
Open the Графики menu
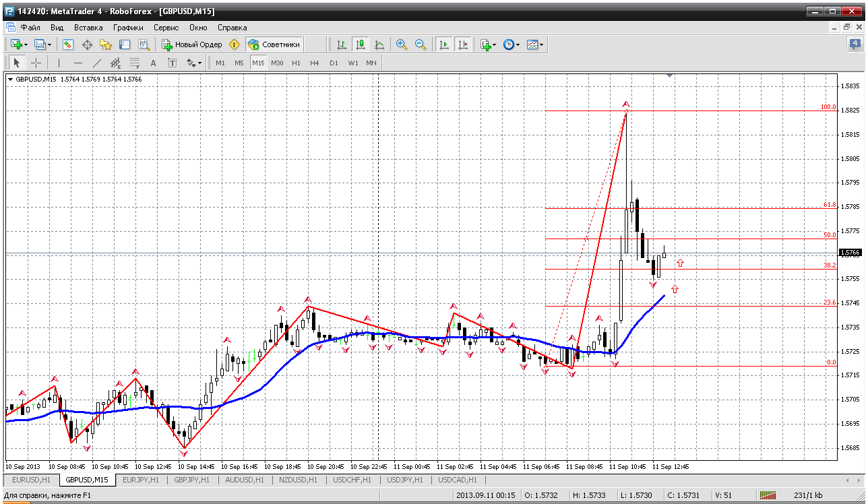[x=128, y=28]
